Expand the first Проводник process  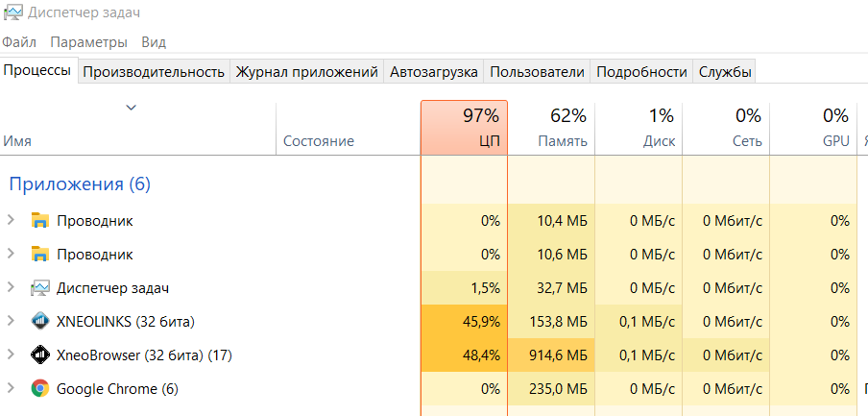point(10,220)
